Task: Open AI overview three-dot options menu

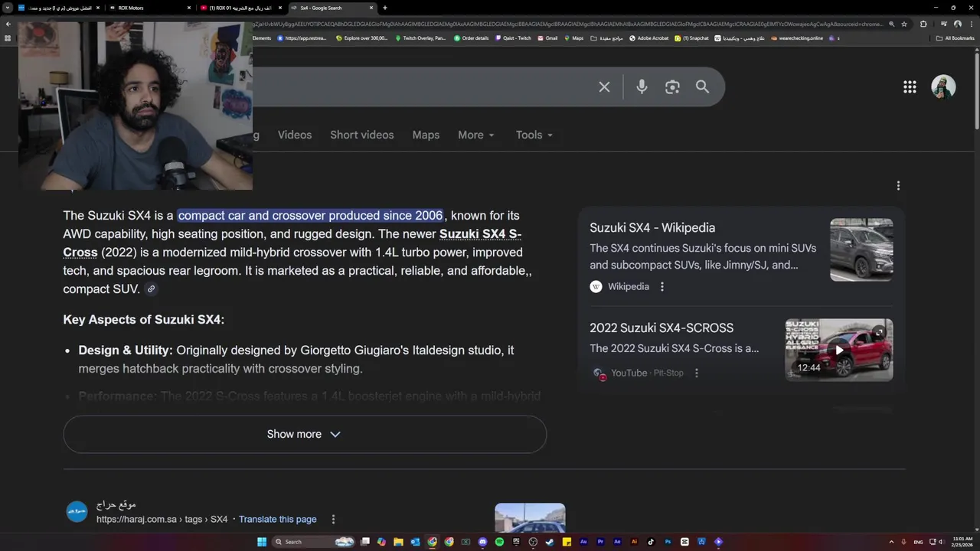Action: (898, 185)
